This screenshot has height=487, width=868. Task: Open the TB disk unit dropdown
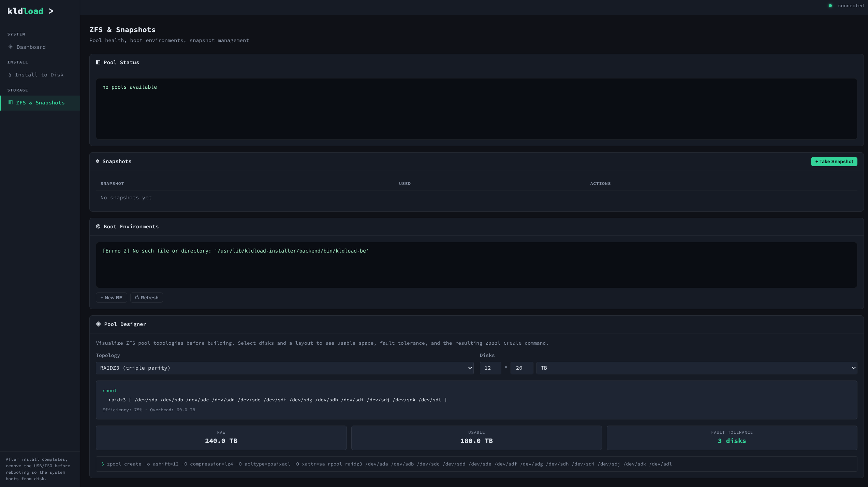click(x=696, y=368)
